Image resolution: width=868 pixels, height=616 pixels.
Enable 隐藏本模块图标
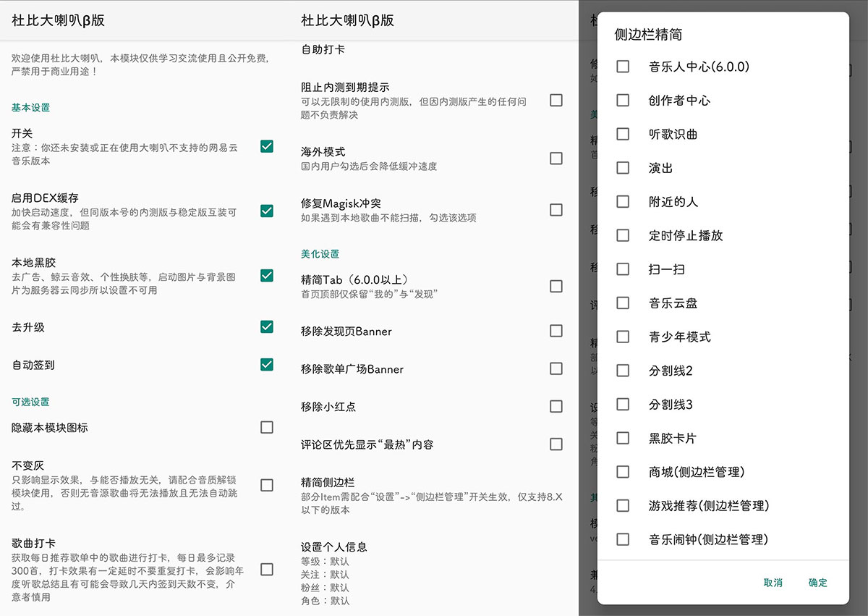266,427
